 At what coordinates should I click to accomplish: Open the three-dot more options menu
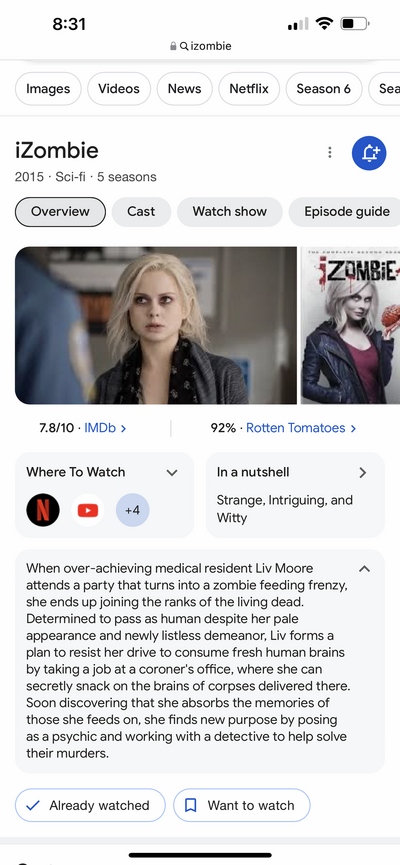[329, 152]
